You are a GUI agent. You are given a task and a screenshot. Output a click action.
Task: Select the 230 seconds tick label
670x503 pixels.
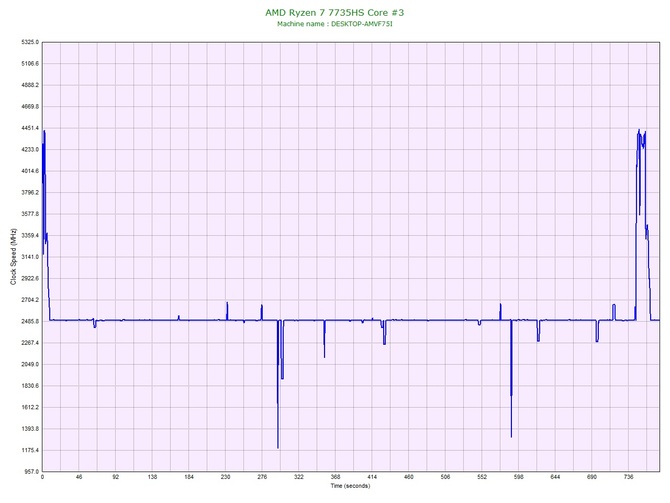point(226,477)
